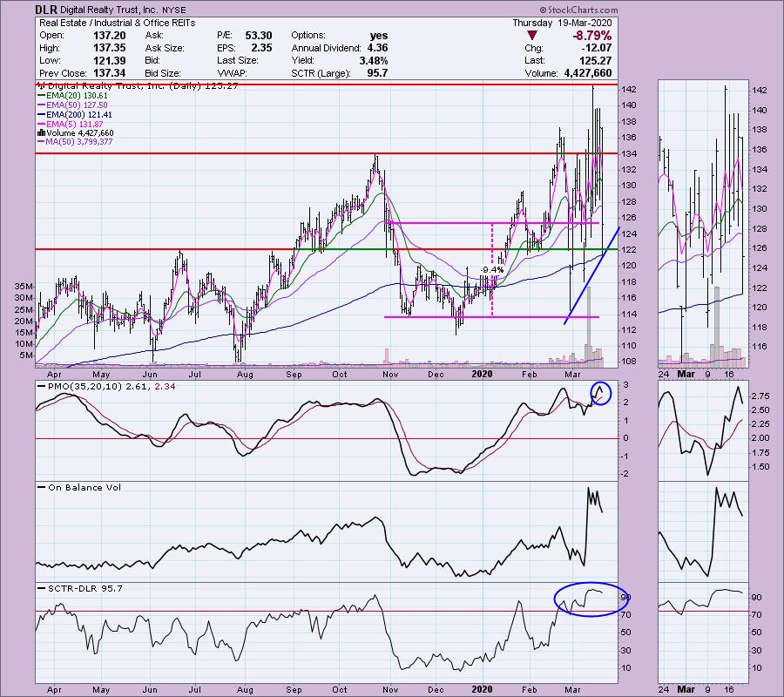Viewport: 784px width, 697px height.
Task: Open the StockCharts.com copyright link
Action: pos(578,10)
